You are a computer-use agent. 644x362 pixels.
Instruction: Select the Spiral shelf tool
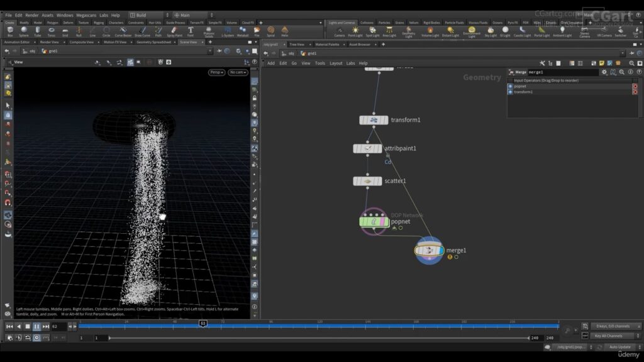(x=270, y=31)
